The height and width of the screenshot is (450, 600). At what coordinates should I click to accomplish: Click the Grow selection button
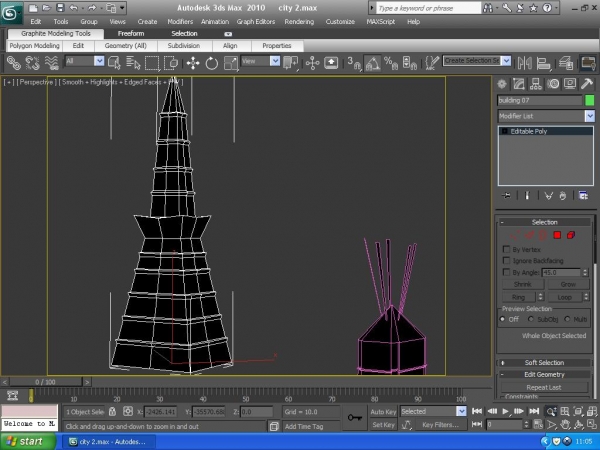tap(568, 284)
